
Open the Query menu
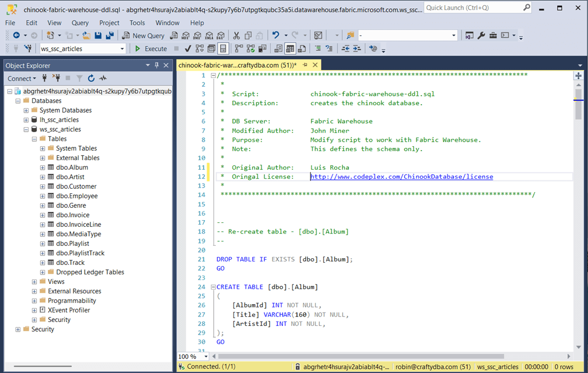(80, 23)
